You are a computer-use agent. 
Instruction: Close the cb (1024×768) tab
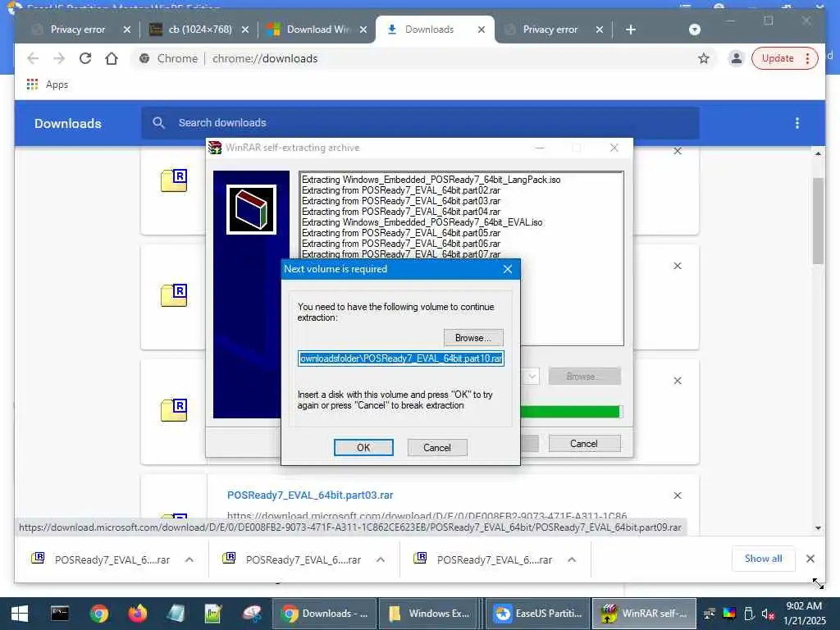[244, 30]
